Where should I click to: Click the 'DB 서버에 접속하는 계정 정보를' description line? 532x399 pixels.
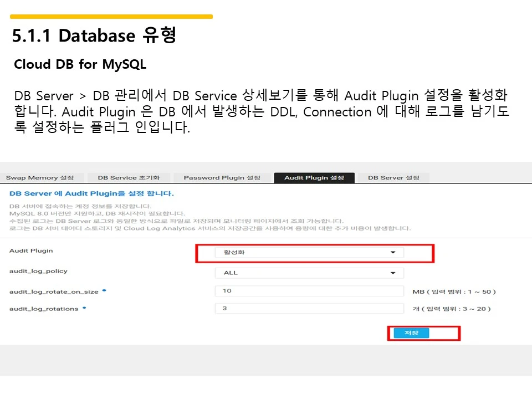click(x=80, y=206)
